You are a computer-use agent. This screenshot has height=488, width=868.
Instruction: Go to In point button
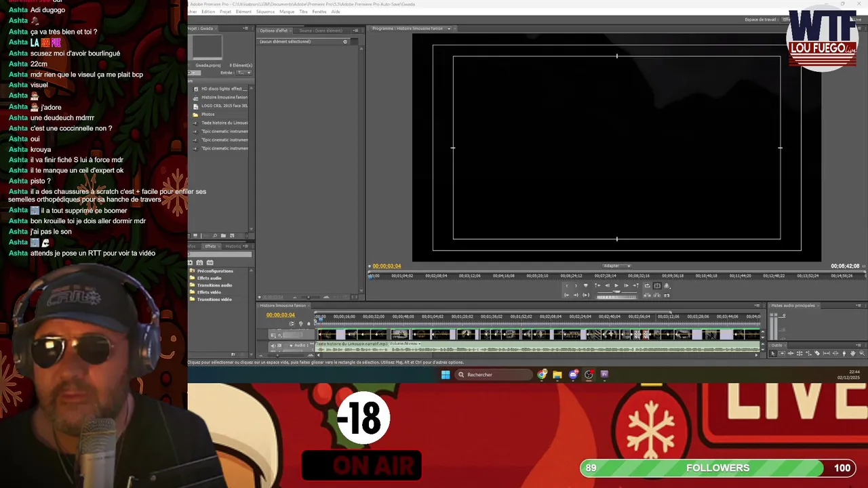point(566,295)
